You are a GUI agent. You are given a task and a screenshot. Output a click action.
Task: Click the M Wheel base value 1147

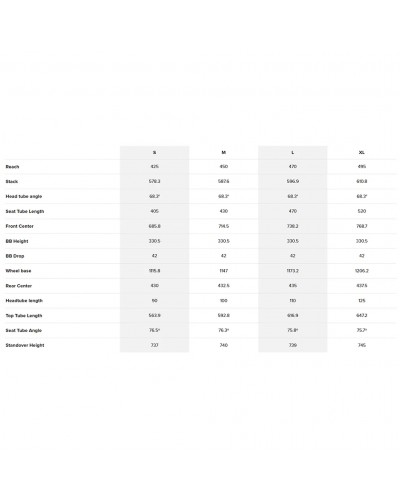224,271
